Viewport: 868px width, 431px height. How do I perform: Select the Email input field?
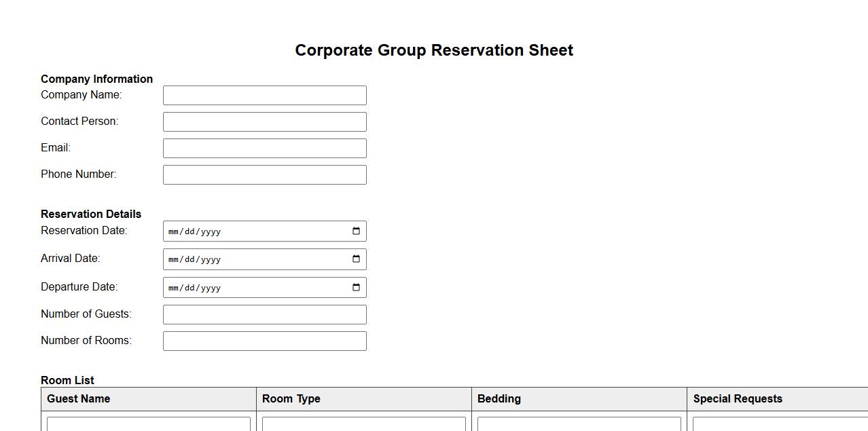coord(264,149)
